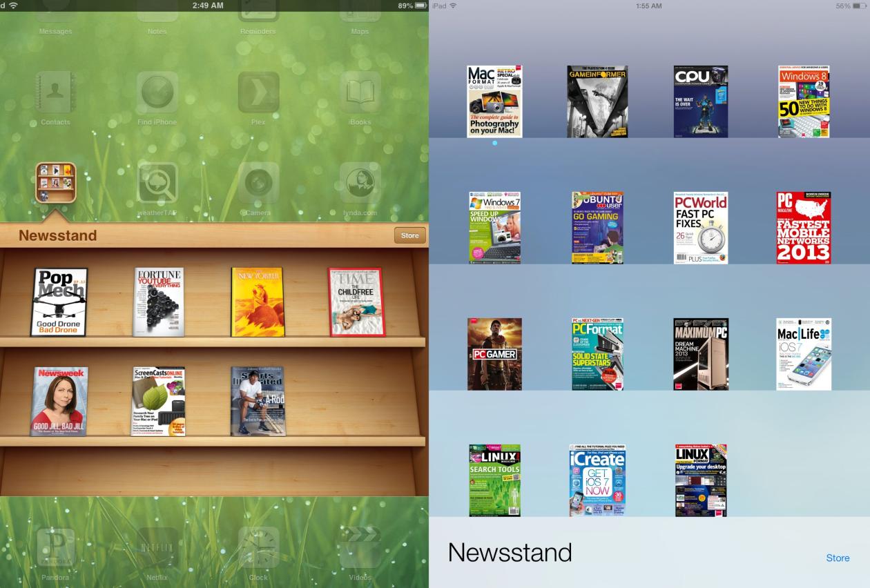The width and height of the screenshot is (870, 588).
Task: Open the Game Informer magazine
Action: pos(597,101)
